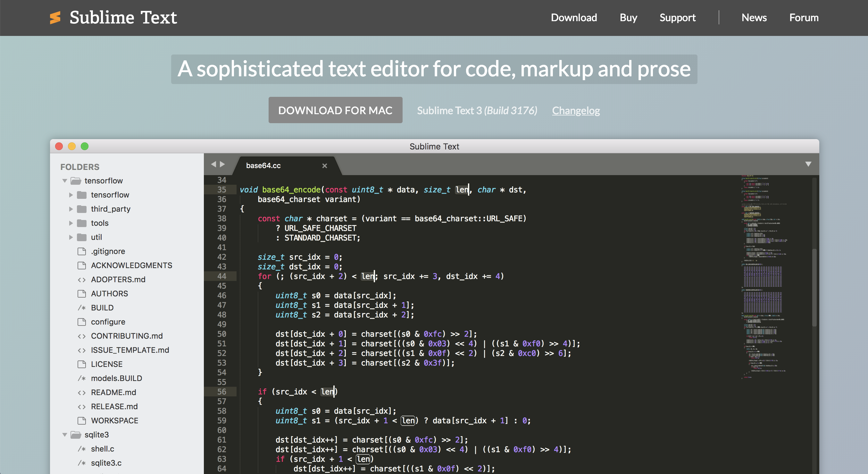
Task: Select the configure file
Action: [108, 322]
